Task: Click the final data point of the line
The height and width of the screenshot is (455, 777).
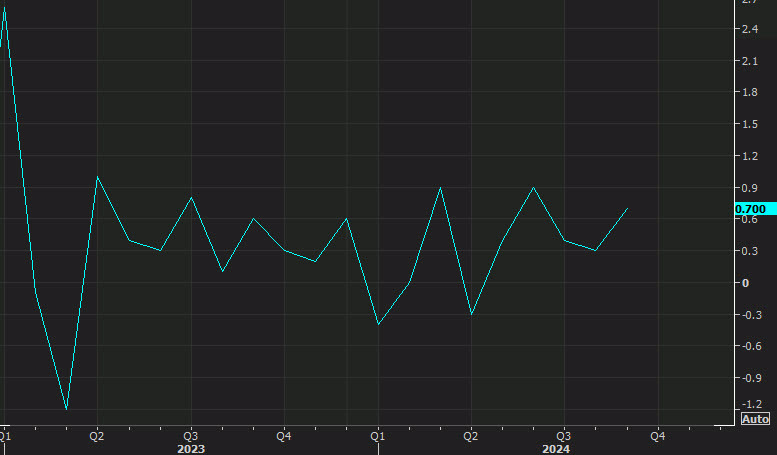Action: pyautogui.click(x=627, y=209)
